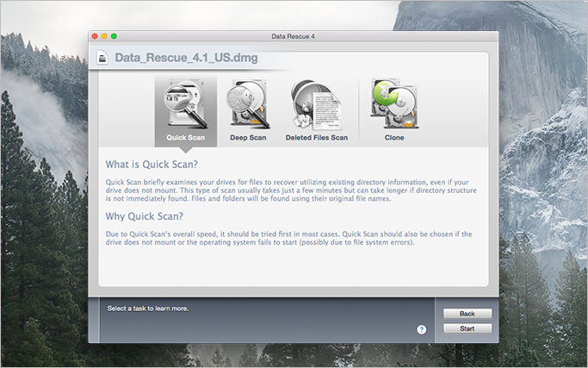Click the Data_Rescue_4.1_US.dmg title text
Image resolution: width=588 pixels, height=368 pixels.
coord(186,58)
